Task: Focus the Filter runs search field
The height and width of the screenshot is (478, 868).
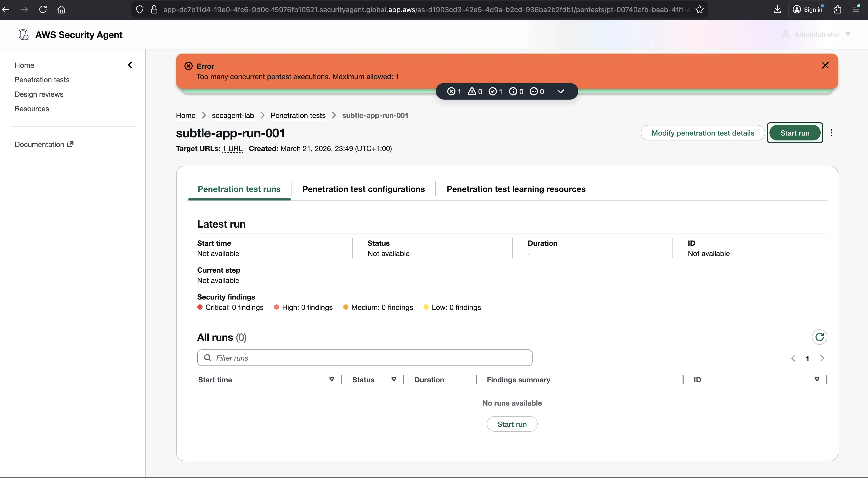Action: click(365, 358)
